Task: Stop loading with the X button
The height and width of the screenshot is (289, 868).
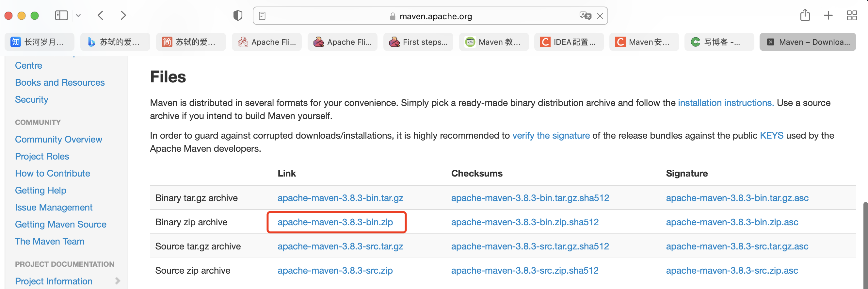Action: pos(600,16)
